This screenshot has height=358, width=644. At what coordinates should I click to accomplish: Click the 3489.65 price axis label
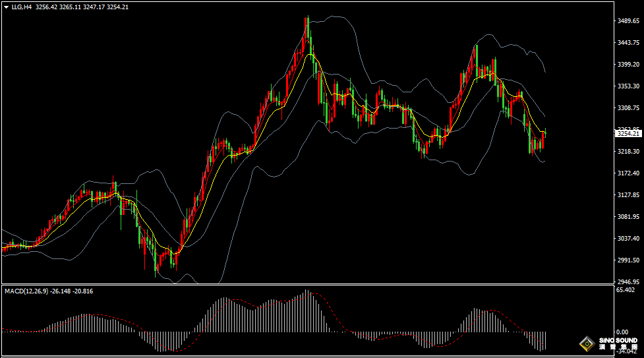(628, 21)
